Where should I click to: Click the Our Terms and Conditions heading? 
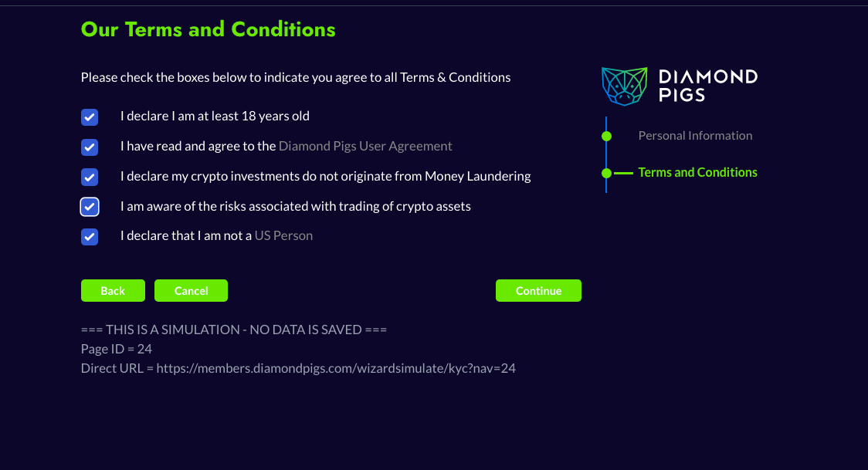(208, 29)
